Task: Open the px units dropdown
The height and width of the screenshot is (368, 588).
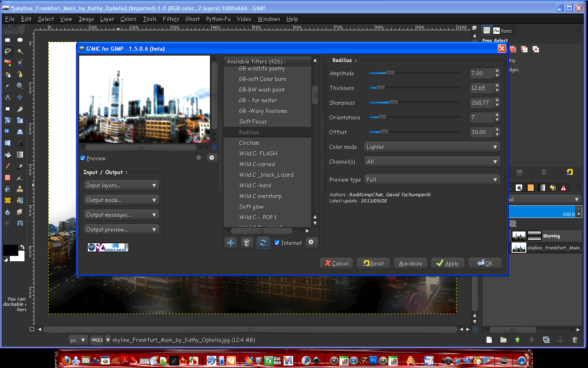Action: pos(78,340)
